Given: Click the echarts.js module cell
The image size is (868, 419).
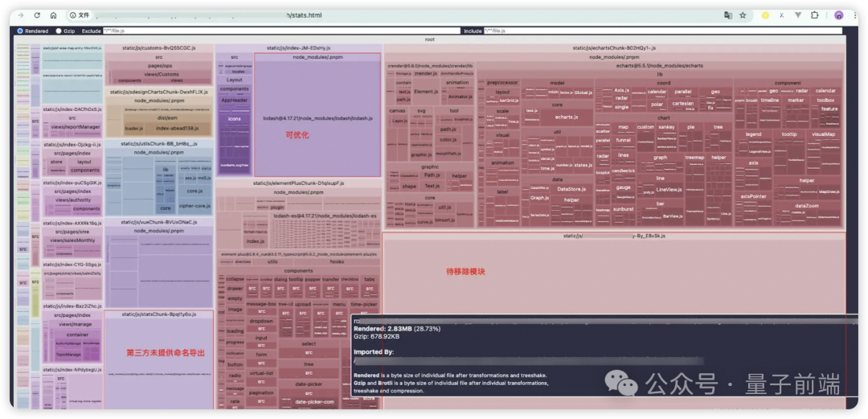Looking at the screenshot, I should [567, 117].
